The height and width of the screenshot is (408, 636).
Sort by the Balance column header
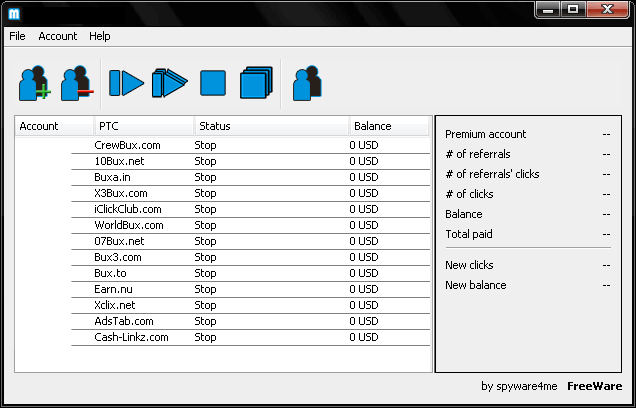pyautogui.click(x=389, y=126)
